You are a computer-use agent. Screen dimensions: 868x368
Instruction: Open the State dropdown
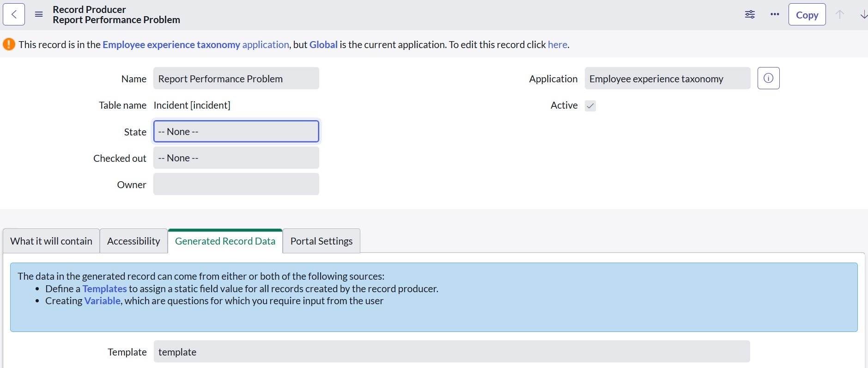(236, 132)
